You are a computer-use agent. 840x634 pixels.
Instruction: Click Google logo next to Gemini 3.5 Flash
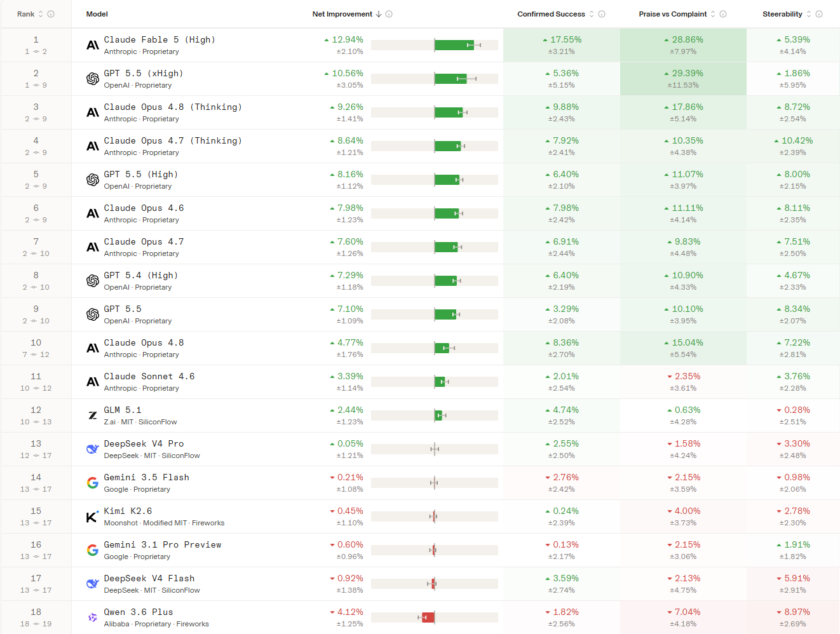coord(93,483)
